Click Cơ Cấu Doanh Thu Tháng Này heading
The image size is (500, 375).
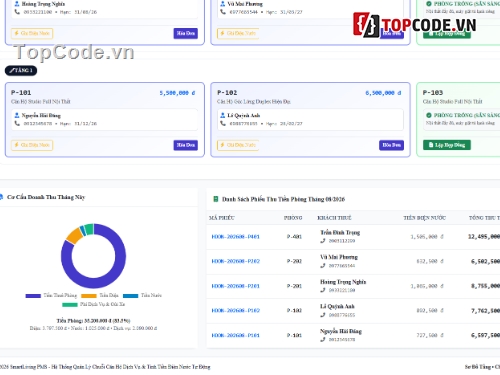click(x=46, y=197)
